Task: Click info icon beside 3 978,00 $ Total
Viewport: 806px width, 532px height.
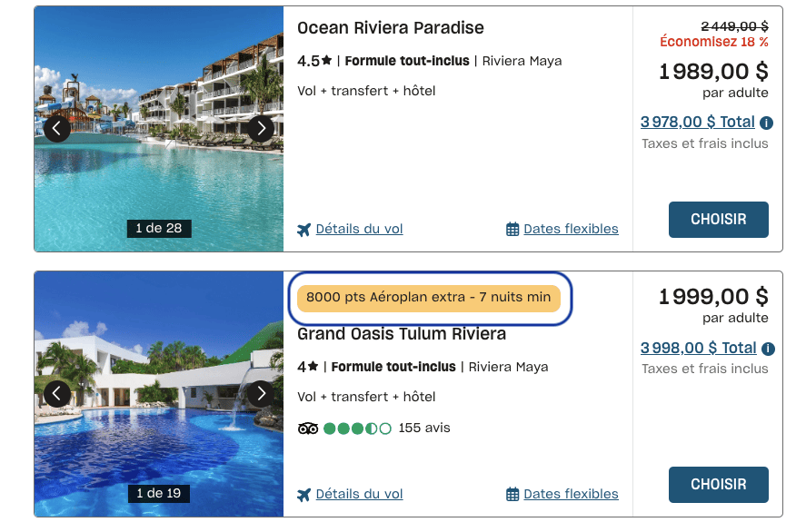Action: point(766,123)
